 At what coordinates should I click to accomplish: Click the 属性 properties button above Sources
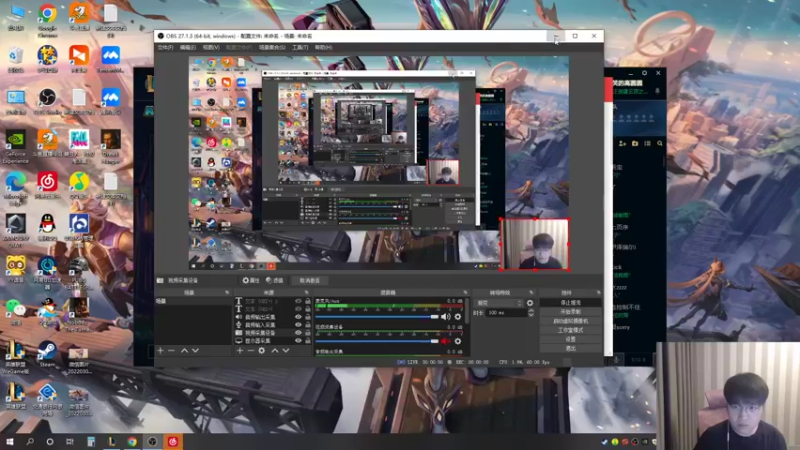tap(251, 281)
